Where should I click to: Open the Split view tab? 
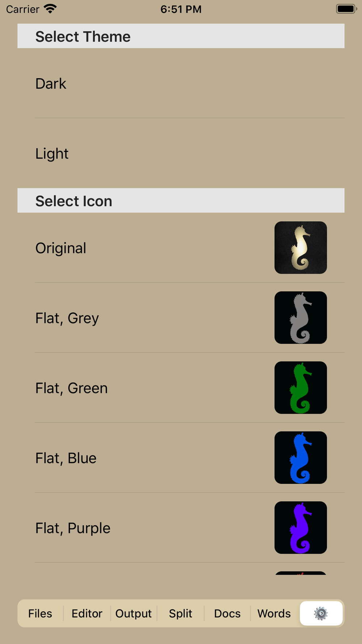[x=180, y=613]
